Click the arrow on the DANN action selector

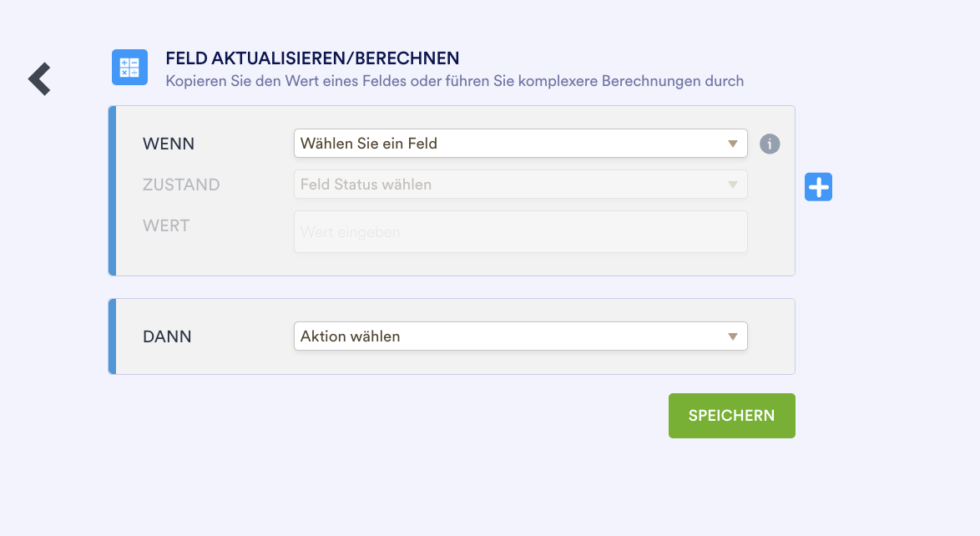coord(733,336)
